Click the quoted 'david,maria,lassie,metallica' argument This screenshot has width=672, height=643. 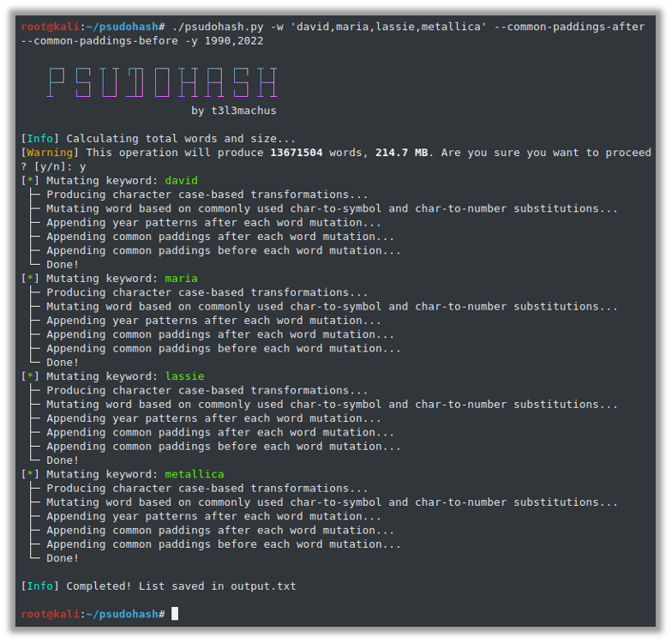pos(389,27)
